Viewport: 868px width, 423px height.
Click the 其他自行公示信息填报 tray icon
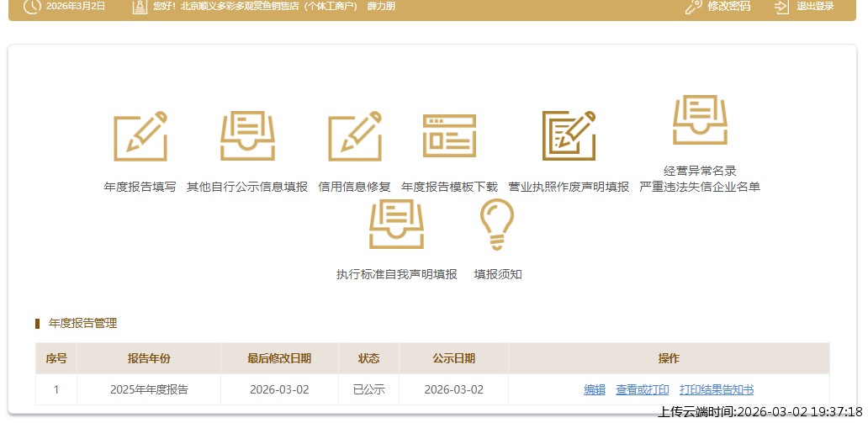(x=247, y=136)
